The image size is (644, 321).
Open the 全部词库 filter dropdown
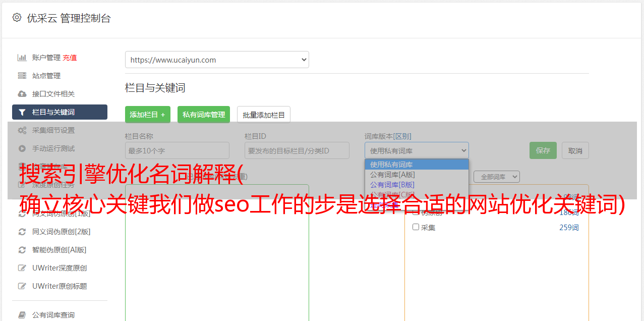(497, 177)
